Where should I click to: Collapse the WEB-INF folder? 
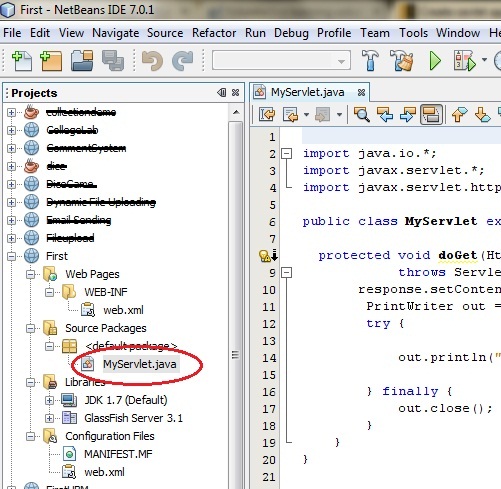pos(50,292)
